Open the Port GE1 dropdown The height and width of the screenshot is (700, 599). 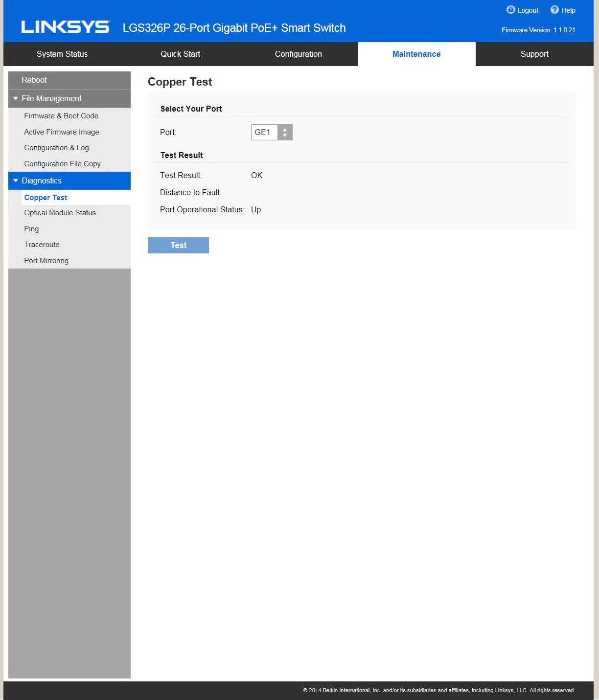pyautogui.click(x=272, y=132)
